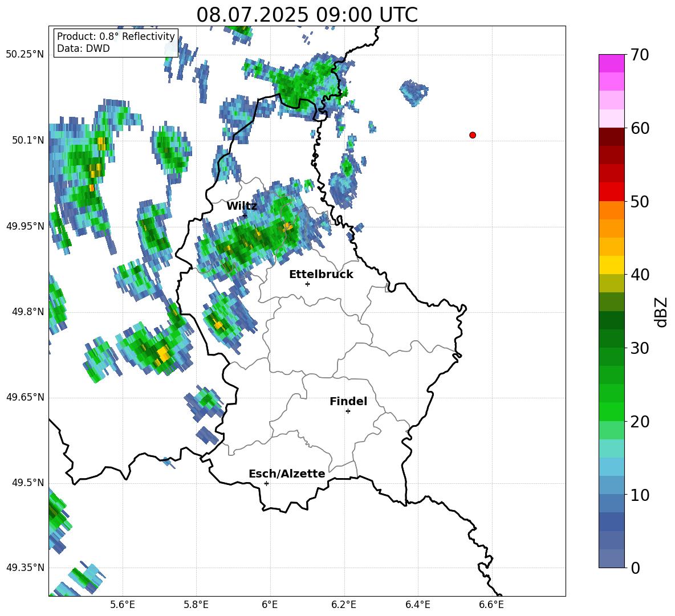Click the dBZ colorbar axis label
This screenshot has height=616, width=675.
coord(661,312)
